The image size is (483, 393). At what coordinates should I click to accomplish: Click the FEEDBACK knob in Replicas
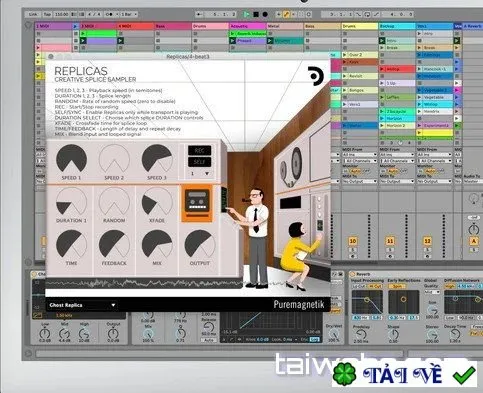114,244
